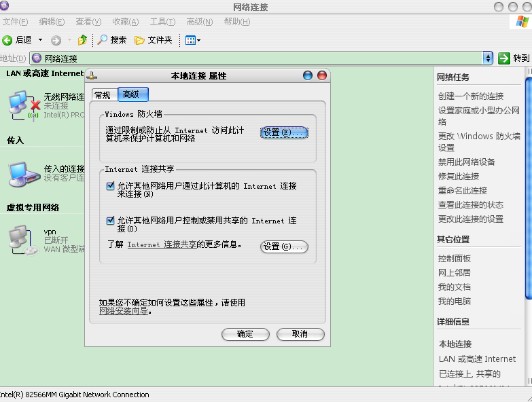Uncheck allow other users to connect through Internet
The image size is (532, 402).
111,185
